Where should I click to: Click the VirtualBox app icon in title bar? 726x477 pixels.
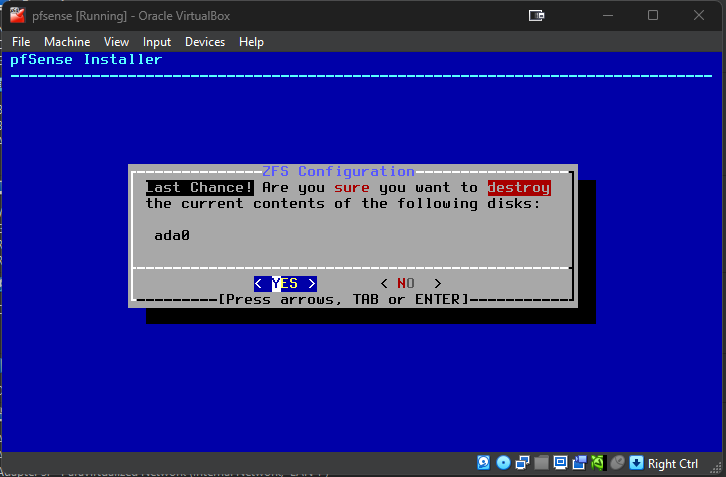[18, 15]
